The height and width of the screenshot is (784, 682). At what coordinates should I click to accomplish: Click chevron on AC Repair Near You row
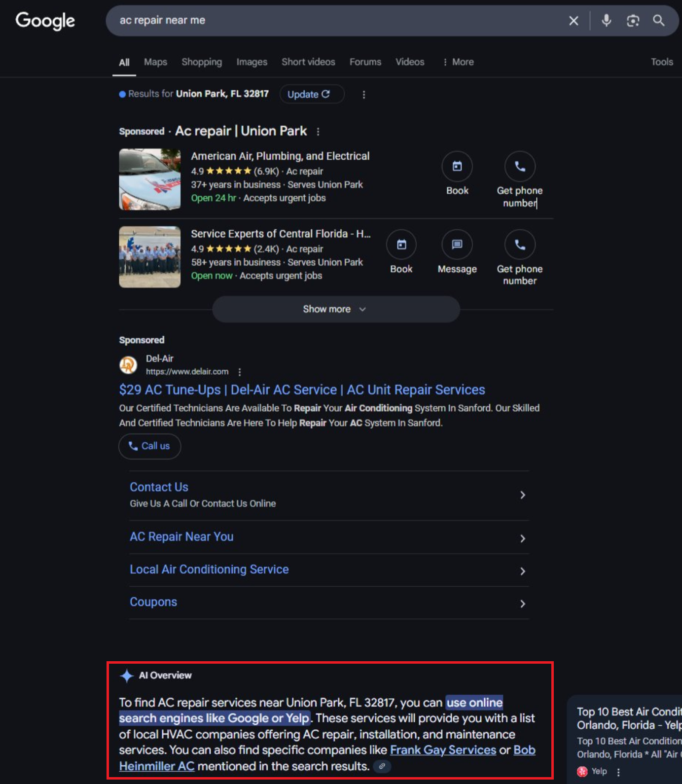point(523,538)
